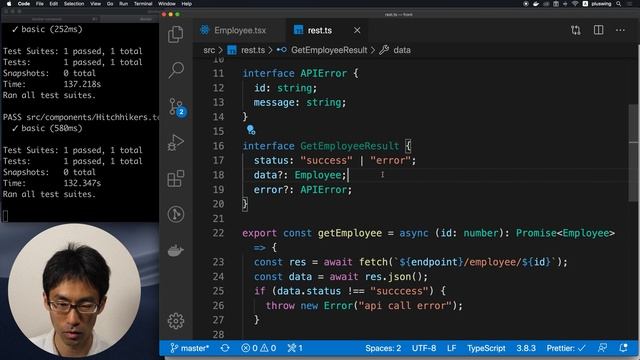640x360 pixels.
Task: Open the errors and warnings counter
Action: [x=258, y=348]
